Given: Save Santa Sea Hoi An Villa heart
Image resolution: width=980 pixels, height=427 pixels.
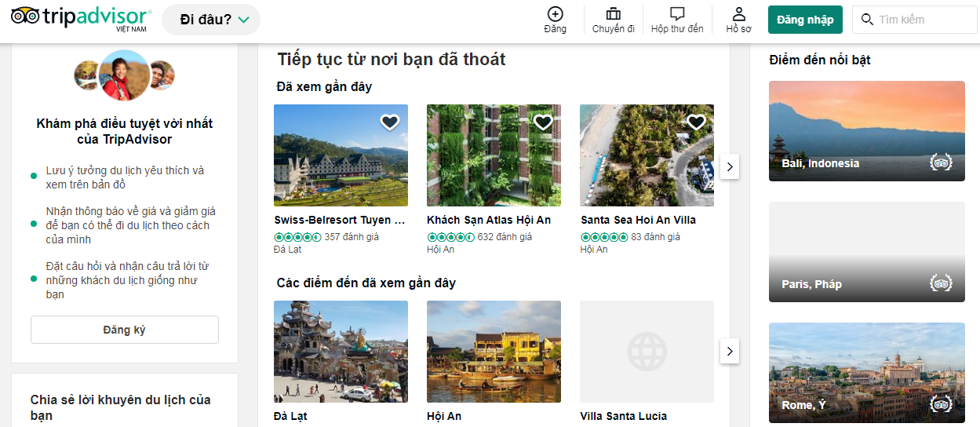Looking at the screenshot, I should (696, 122).
